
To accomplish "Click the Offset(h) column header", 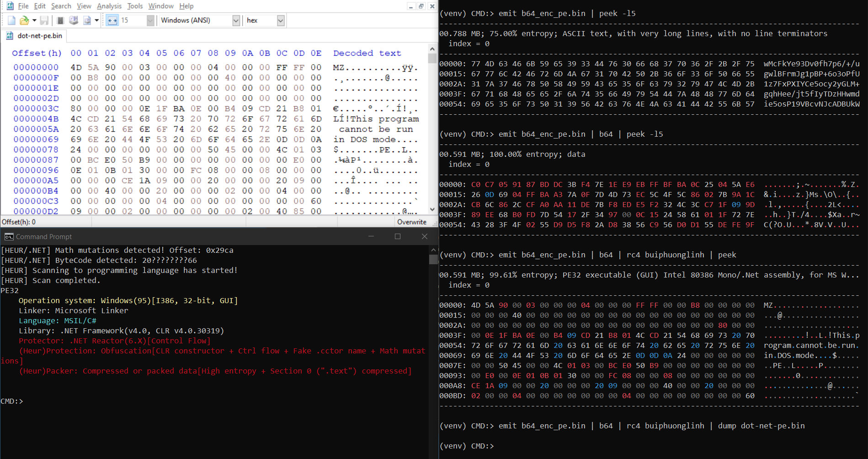I will pyautogui.click(x=37, y=53).
